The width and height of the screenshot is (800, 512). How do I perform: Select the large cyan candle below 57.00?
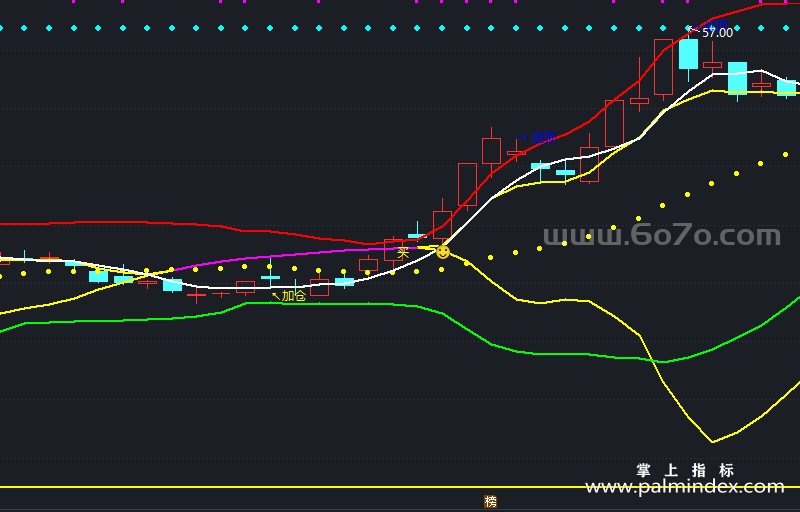pos(688,54)
